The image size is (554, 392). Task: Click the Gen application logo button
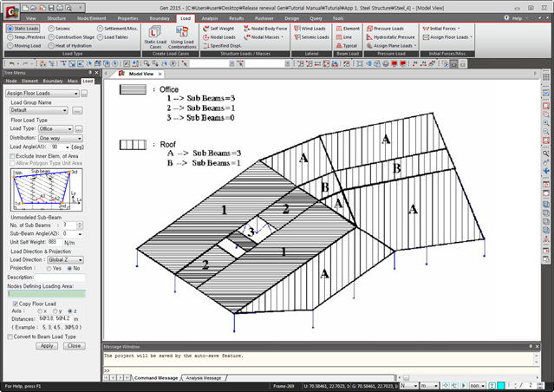click(x=11, y=12)
